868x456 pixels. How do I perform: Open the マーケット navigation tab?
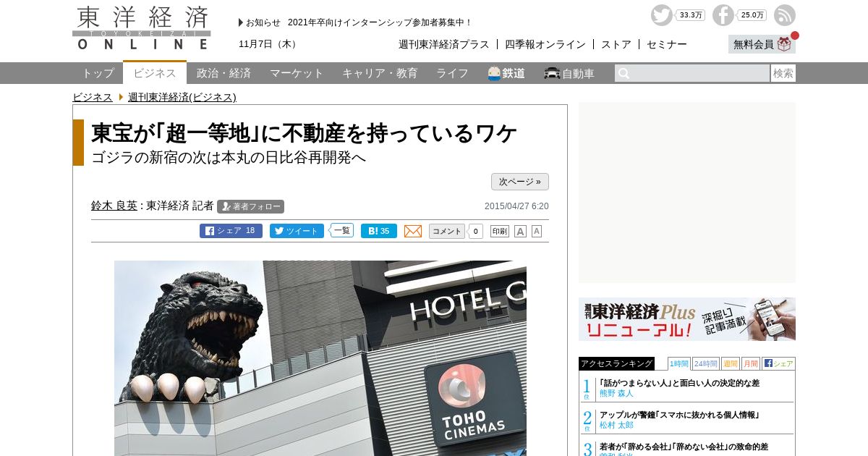click(297, 73)
